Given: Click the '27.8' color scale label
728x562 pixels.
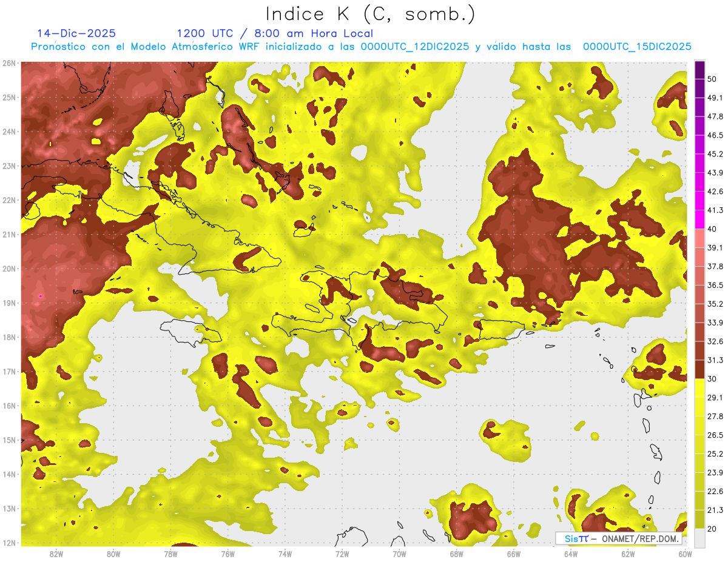Looking at the screenshot, I should [x=716, y=416].
